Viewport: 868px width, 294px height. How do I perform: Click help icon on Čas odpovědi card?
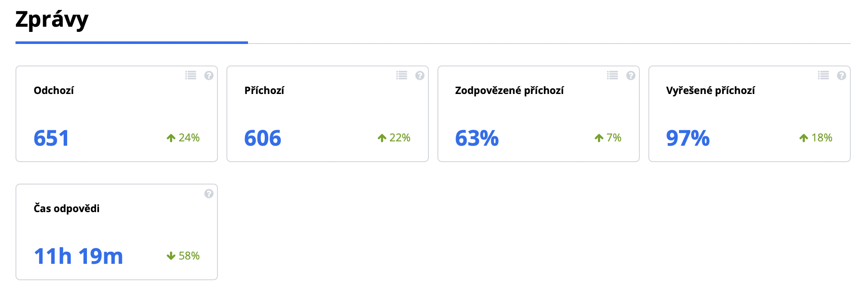click(209, 194)
